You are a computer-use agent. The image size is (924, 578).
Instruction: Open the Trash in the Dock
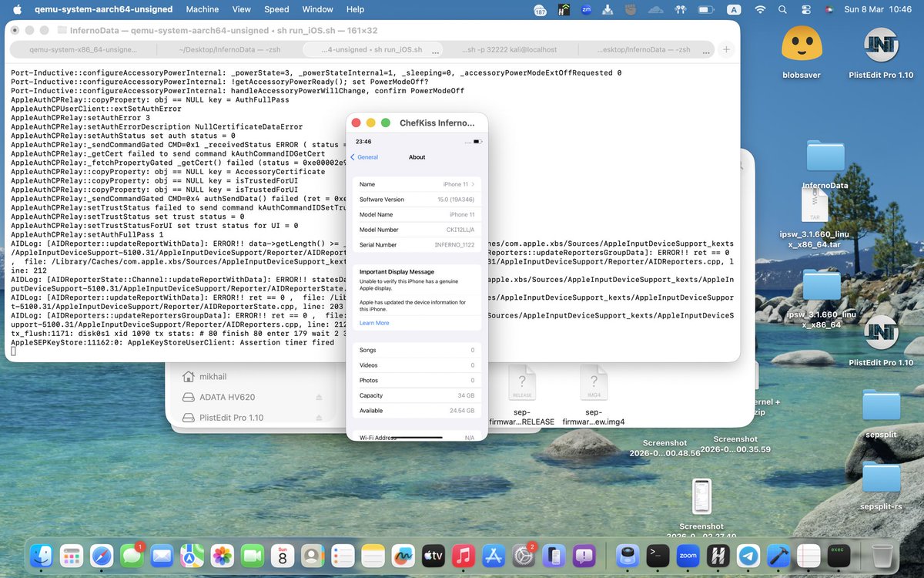pyautogui.click(x=882, y=556)
